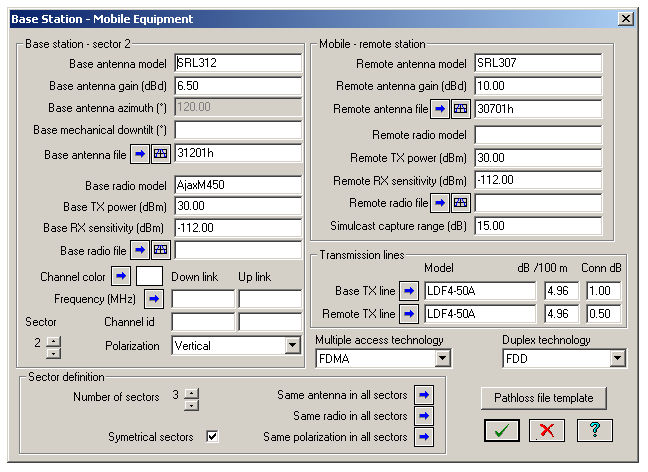This screenshot has height=472, width=648.
Task: Toggle the Symetrical sectors checkbox
Action: (212, 437)
